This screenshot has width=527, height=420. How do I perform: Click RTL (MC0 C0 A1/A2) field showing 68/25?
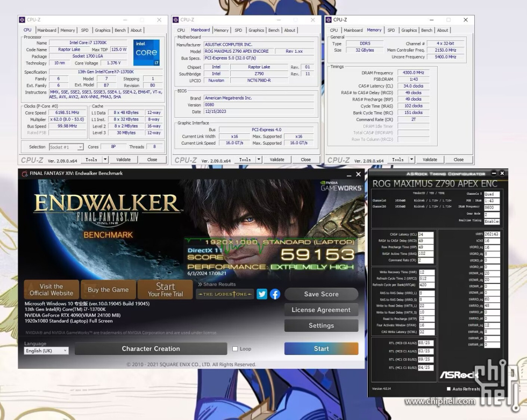pos(425,343)
